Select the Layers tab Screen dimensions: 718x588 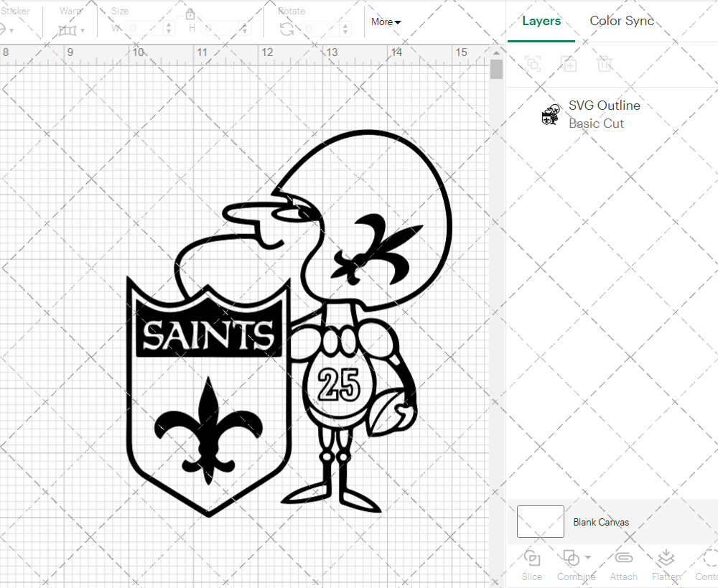[x=541, y=21]
